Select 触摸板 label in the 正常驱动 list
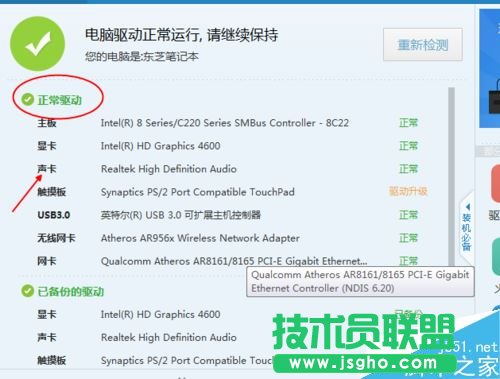 [x=52, y=192]
